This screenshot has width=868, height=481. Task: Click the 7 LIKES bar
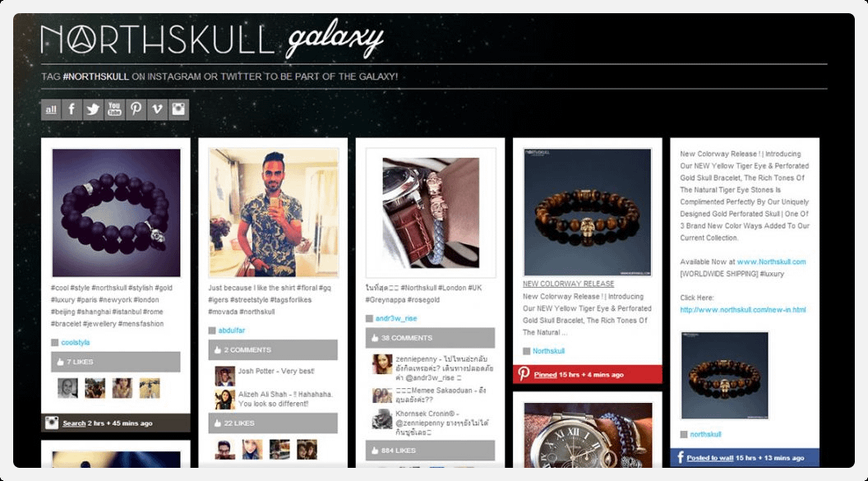click(116, 362)
